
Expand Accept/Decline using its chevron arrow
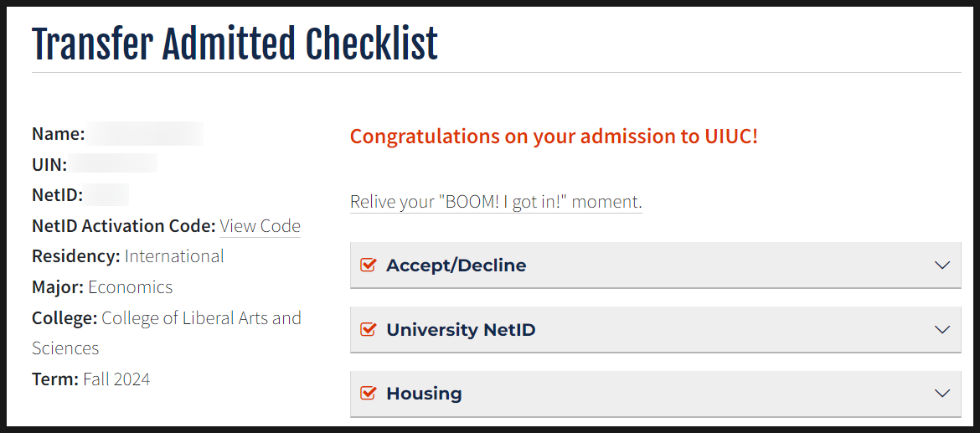(x=942, y=265)
